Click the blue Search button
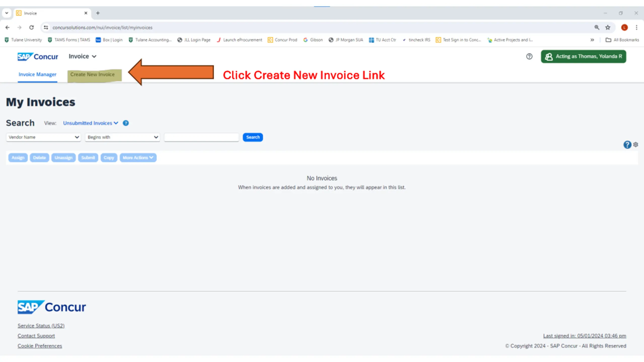This screenshot has width=644, height=362. (253, 137)
